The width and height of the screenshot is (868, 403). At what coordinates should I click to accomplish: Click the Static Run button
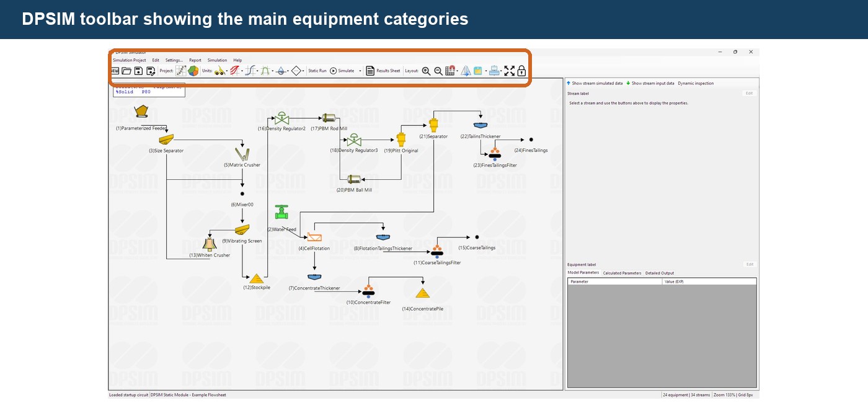317,71
